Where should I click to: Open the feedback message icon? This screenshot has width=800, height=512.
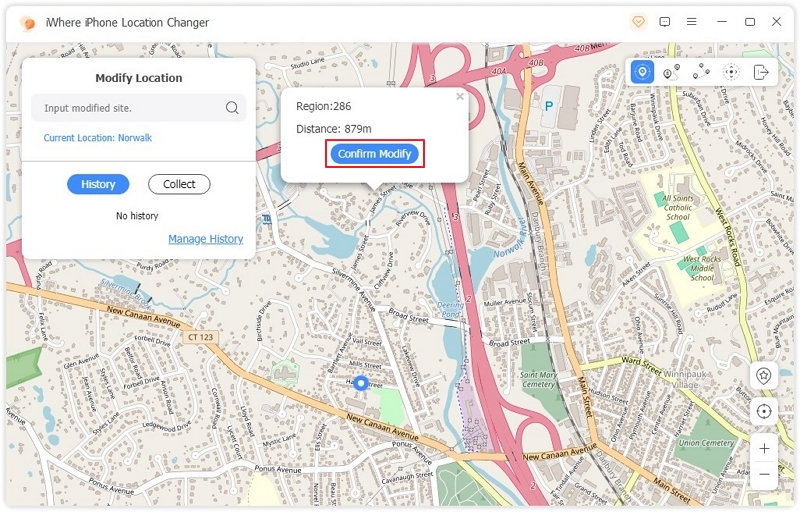(664, 22)
